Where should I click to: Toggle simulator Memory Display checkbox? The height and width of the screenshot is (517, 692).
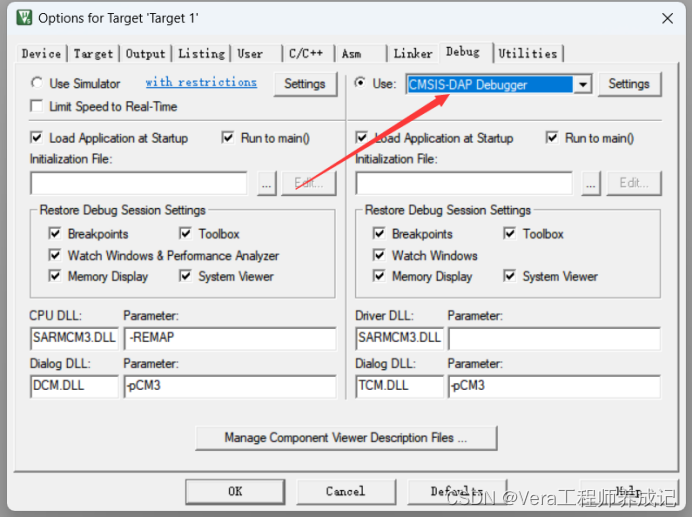[x=55, y=276]
